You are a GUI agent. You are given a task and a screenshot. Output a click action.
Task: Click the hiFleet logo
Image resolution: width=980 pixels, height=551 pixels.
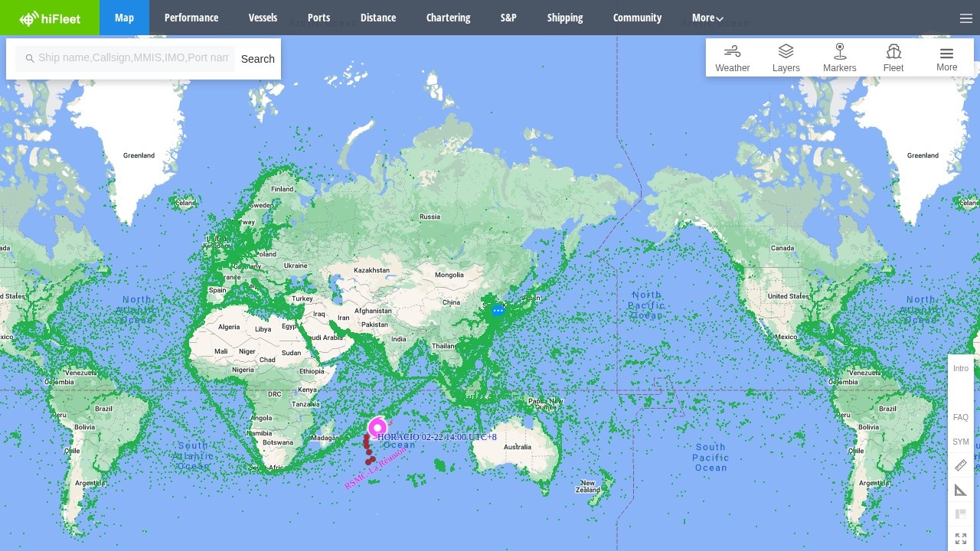point(50,18)
